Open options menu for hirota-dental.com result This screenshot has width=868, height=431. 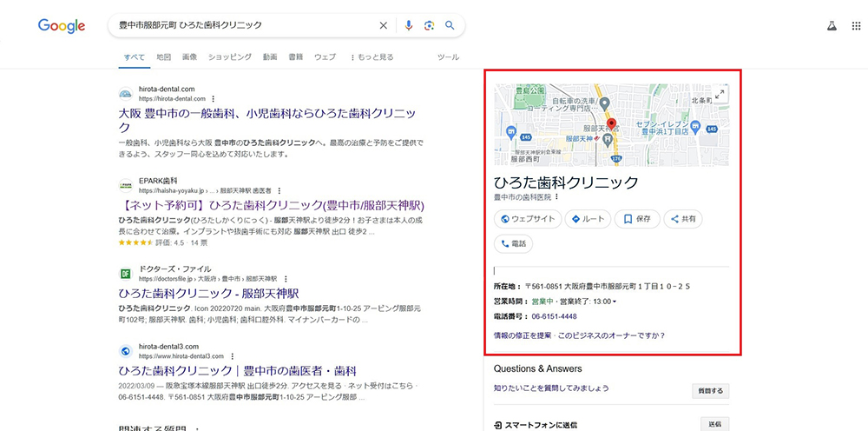(214, 99)
